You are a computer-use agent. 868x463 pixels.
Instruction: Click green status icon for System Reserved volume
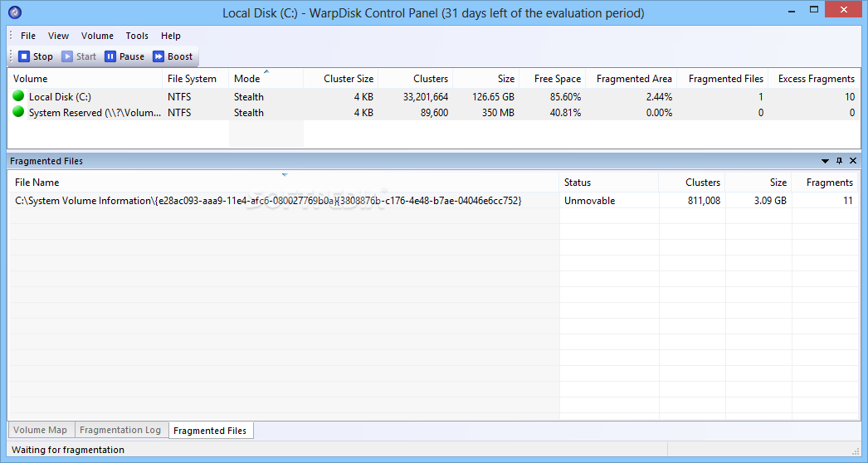point(18,112)
